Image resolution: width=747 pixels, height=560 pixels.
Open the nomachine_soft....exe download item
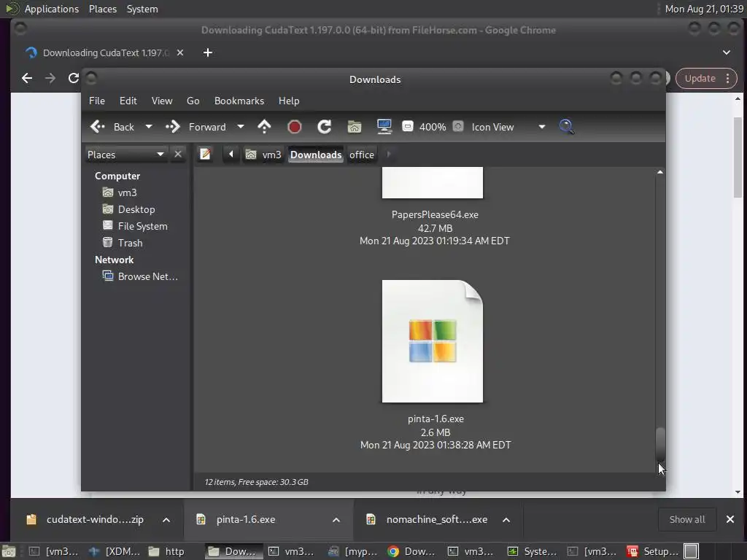[429, 519]
